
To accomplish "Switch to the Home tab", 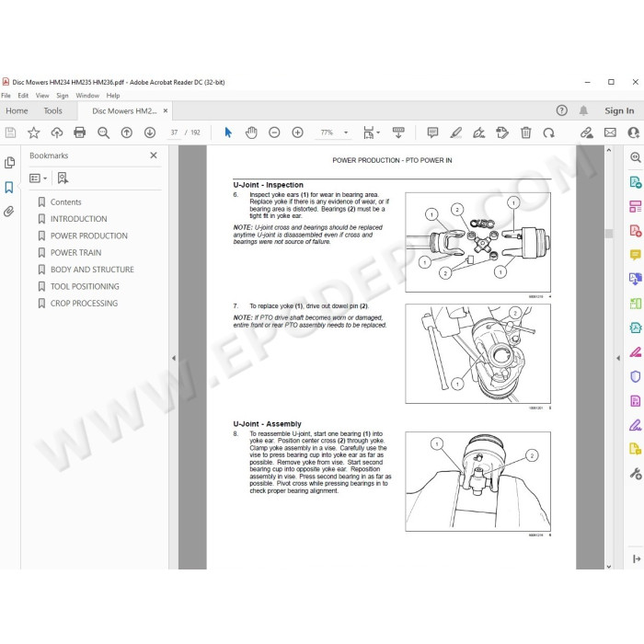I will 17,111.
